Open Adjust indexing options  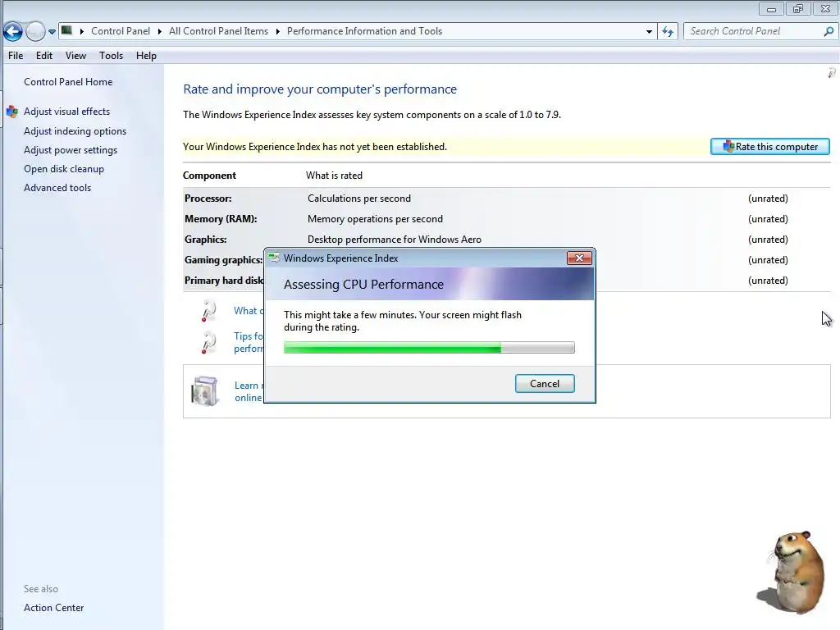pyautogui.click(x=75, y=131)
